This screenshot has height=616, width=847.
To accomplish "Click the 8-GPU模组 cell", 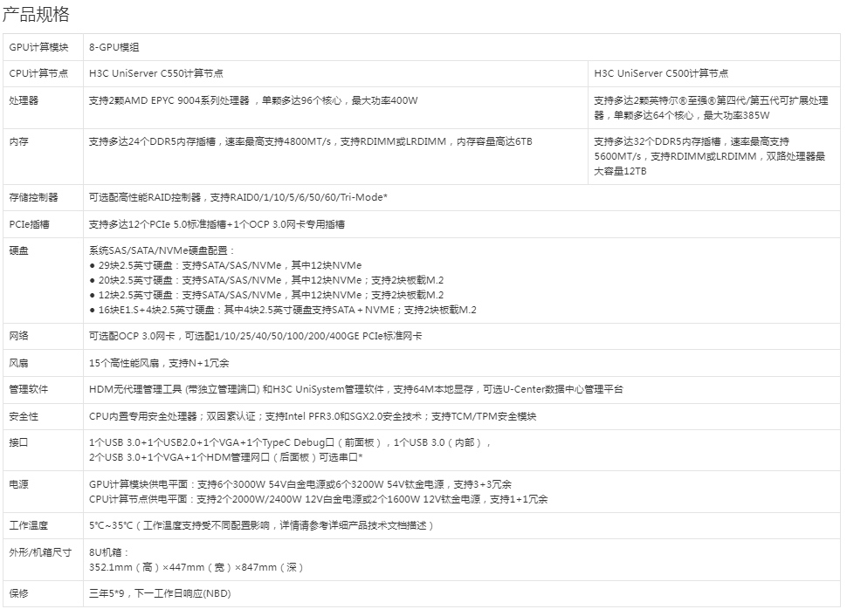I will click(114, 47).
